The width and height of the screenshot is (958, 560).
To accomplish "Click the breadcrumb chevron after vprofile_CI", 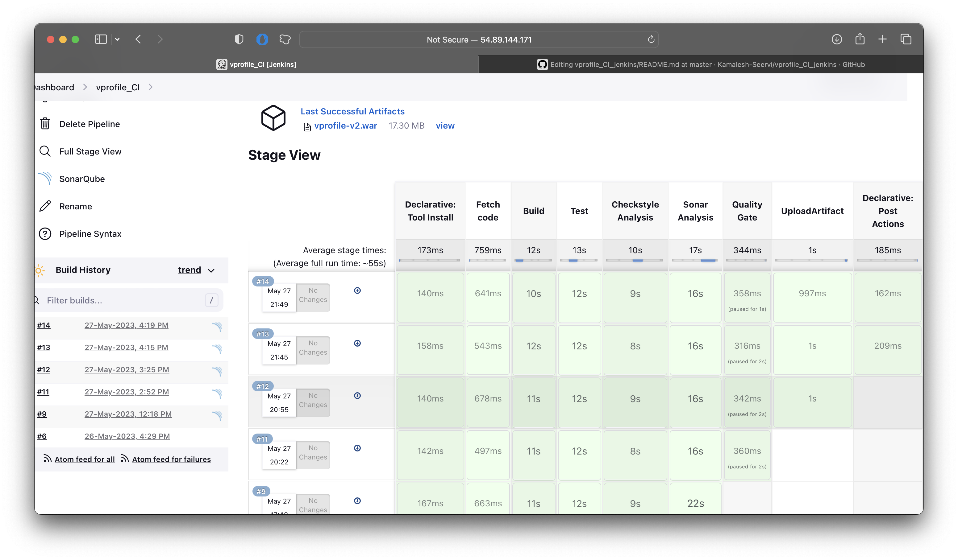I will tap(151, 87).
